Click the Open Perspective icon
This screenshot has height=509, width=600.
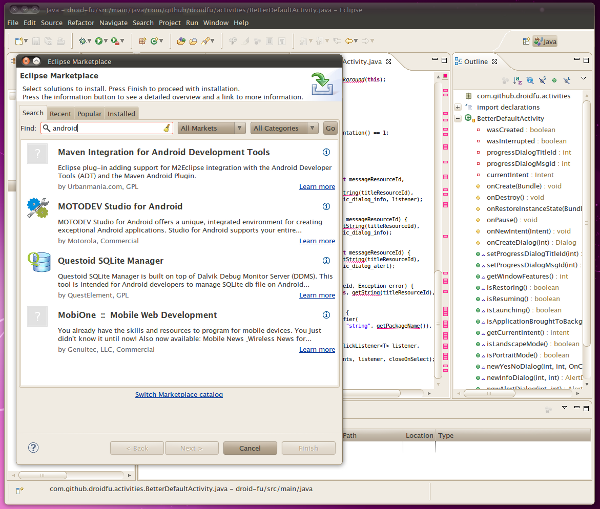526,41
